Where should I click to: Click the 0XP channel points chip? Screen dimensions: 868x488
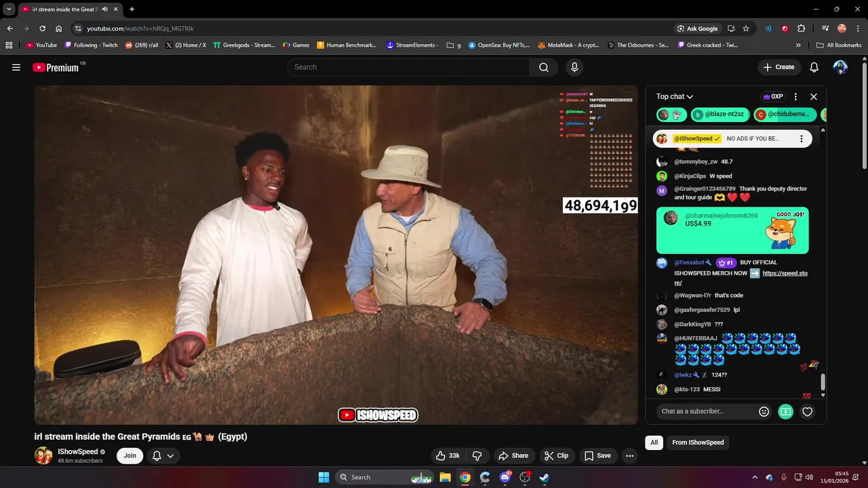pos(772,97)
